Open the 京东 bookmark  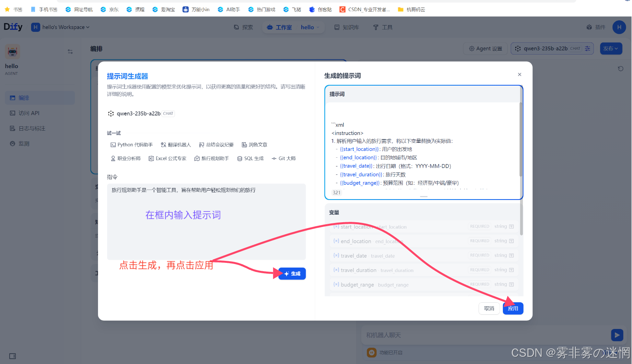[x=110, y=9]
